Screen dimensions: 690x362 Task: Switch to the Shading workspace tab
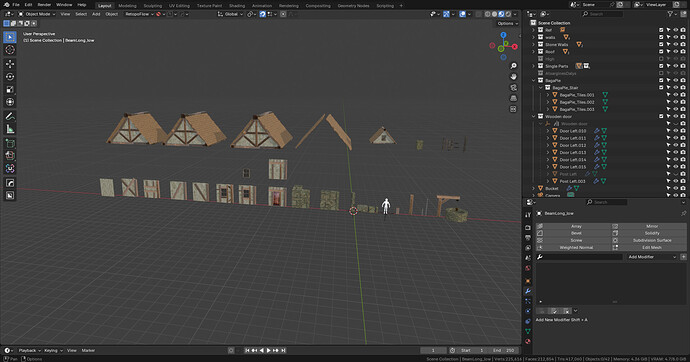click(x=237, y=6)
